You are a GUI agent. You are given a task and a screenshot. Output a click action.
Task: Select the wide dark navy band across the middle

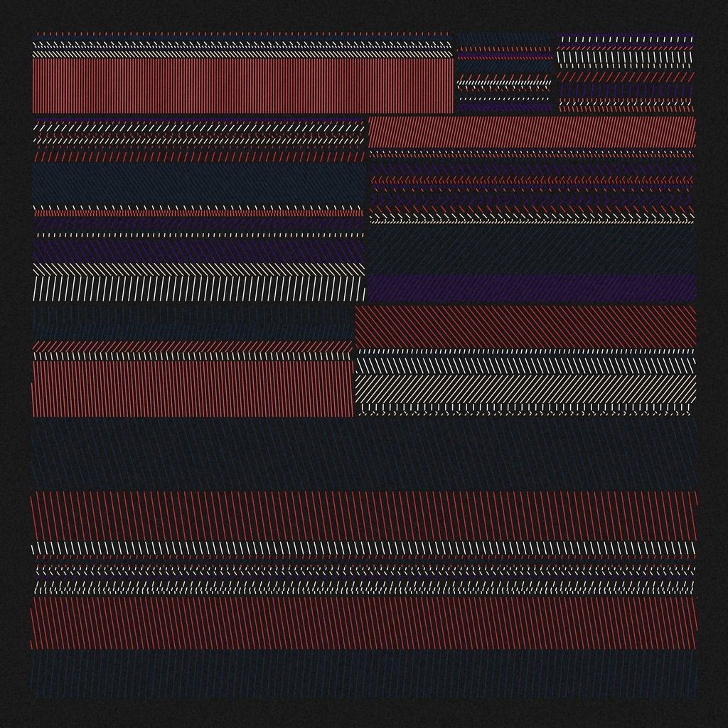(364, 452)
